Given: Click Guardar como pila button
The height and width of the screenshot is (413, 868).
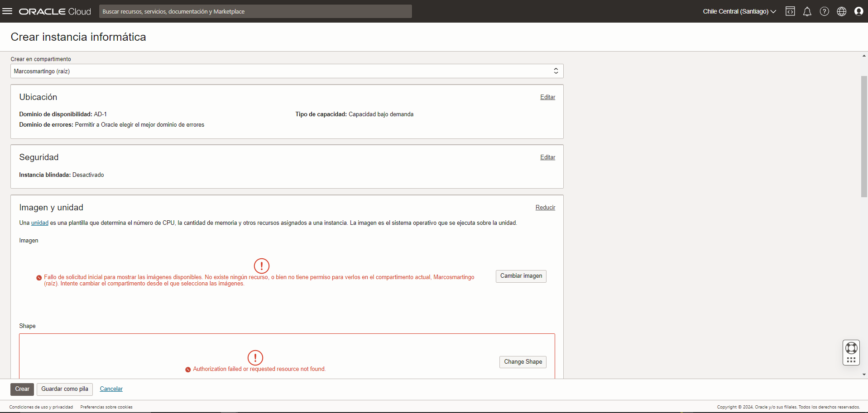Looking at the screenshot, I should [65, 389].
